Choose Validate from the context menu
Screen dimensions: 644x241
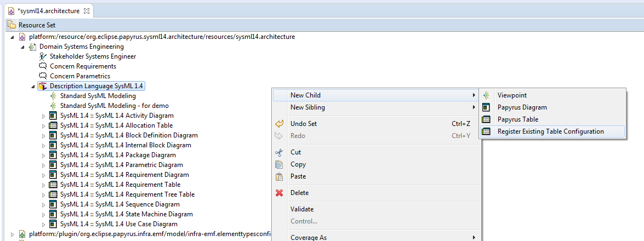coord(376,209)
